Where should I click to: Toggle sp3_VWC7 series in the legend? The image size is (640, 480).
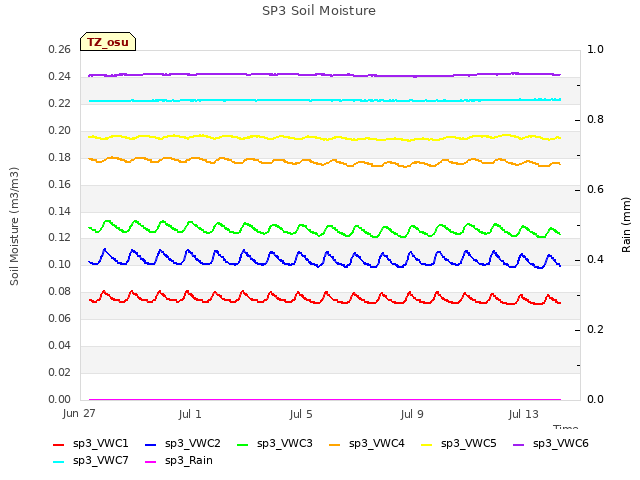pyautogui.click(x=91, y=460)
